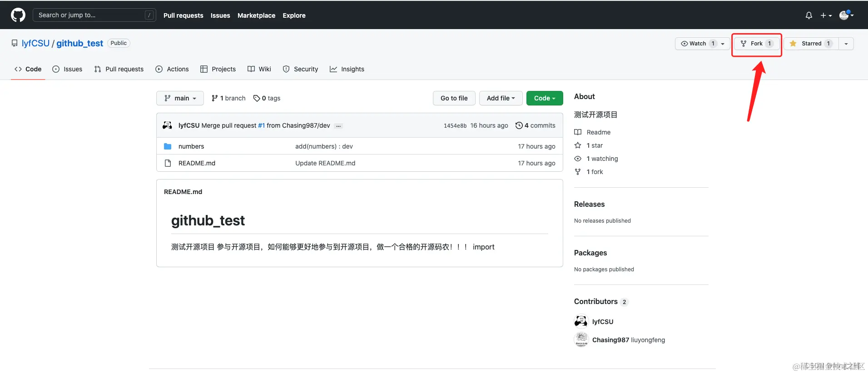Open the notifications bell
The image size is (868, 374).
(809, 15)
